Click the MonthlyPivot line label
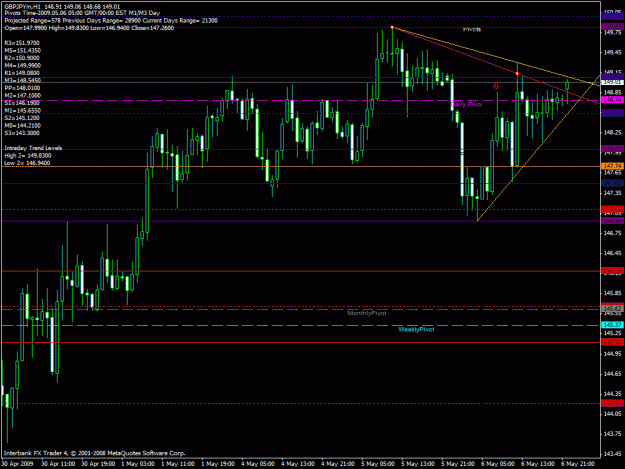The width and height of the screenshot is (625, 469). click(367, 313)
